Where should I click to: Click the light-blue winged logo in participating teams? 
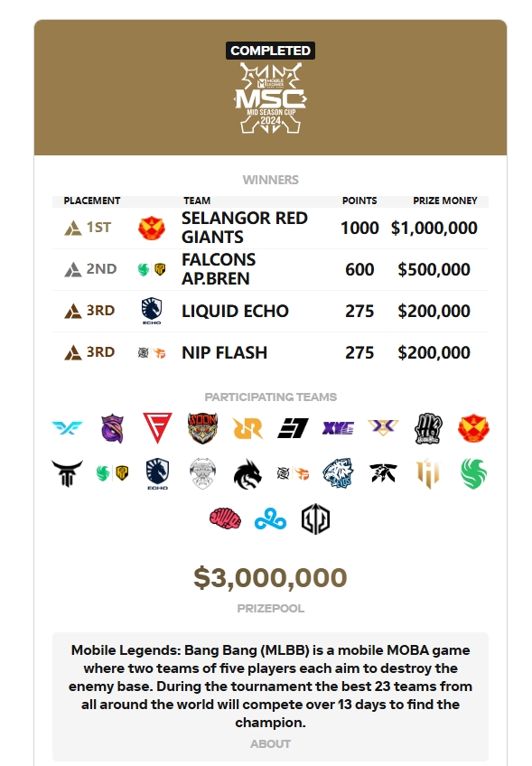67,428
